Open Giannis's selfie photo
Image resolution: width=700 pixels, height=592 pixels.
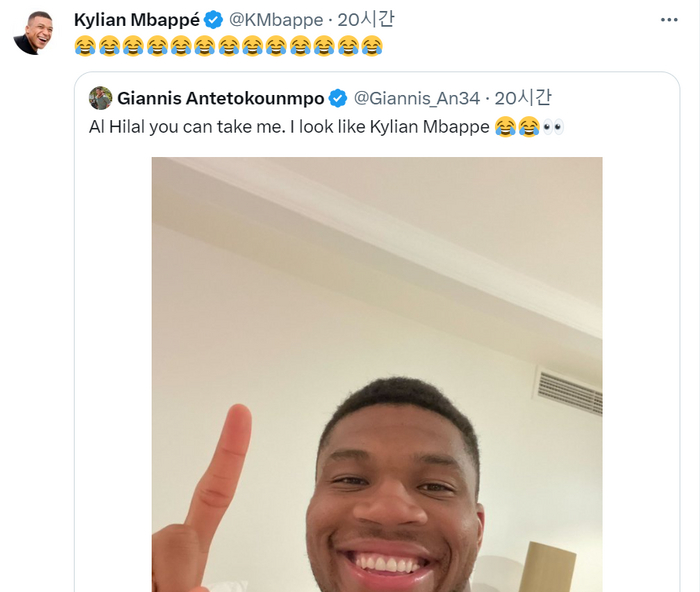click(376, 380)
